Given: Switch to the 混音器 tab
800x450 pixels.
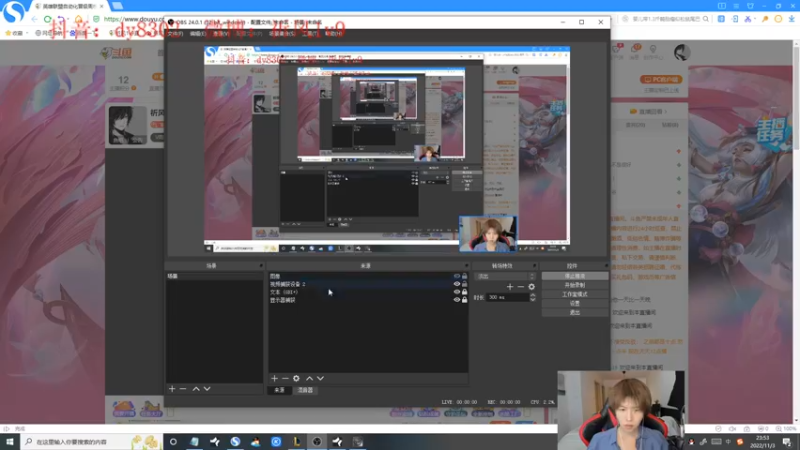Looking at the screenshot, I should pyautogui.click(x=305, y=390).
